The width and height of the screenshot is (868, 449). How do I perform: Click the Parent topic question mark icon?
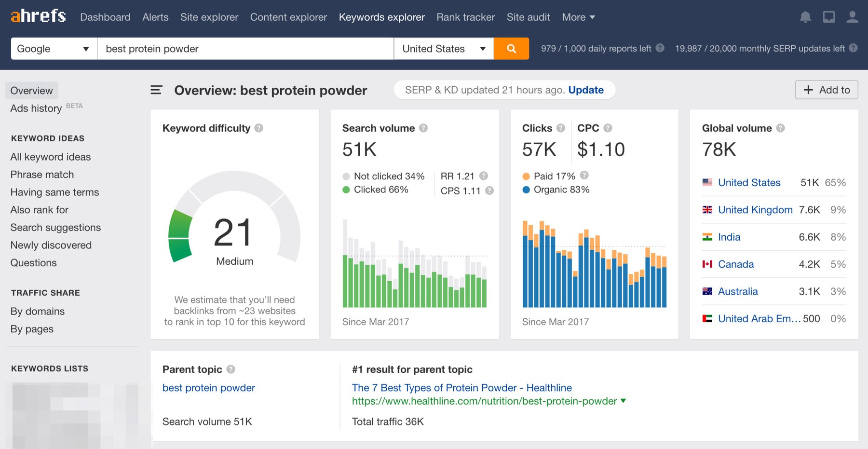click(x=231, y=369)
